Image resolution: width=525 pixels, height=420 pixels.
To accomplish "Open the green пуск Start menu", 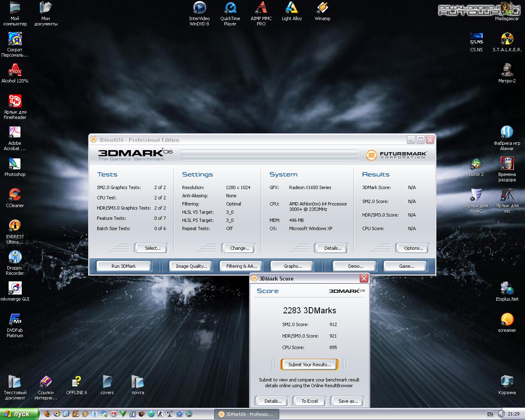I will pos(20,414).
